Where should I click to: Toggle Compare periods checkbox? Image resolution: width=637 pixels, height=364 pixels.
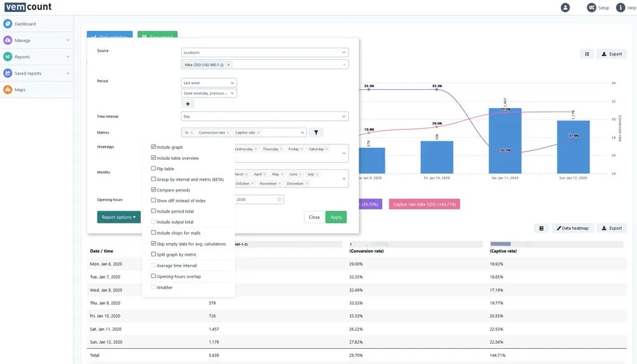point(154,190)
